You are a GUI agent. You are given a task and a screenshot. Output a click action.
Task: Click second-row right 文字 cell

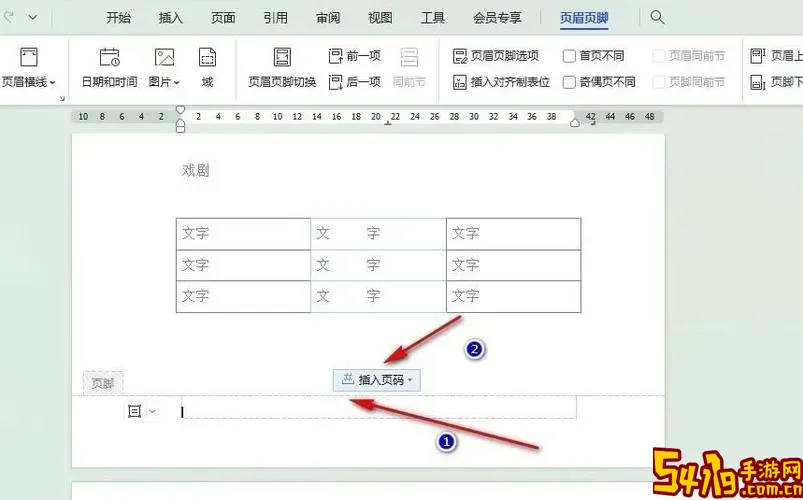click(514, 265)
